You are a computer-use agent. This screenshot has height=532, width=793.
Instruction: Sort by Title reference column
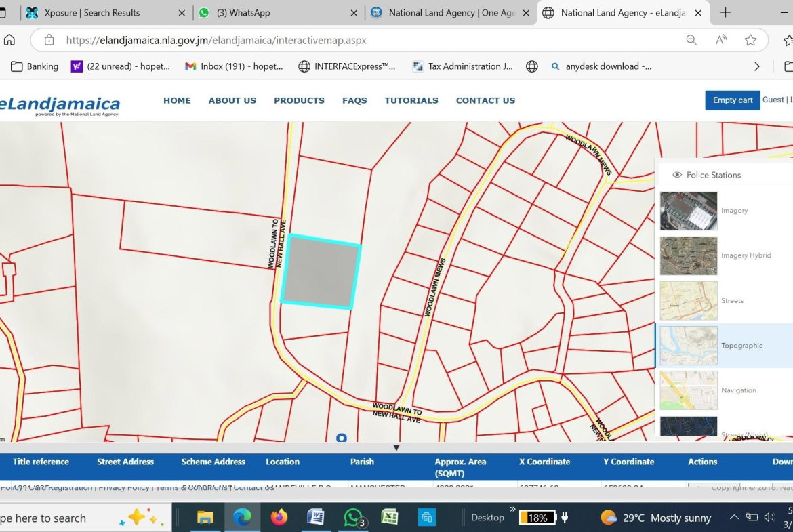[41, 462]
